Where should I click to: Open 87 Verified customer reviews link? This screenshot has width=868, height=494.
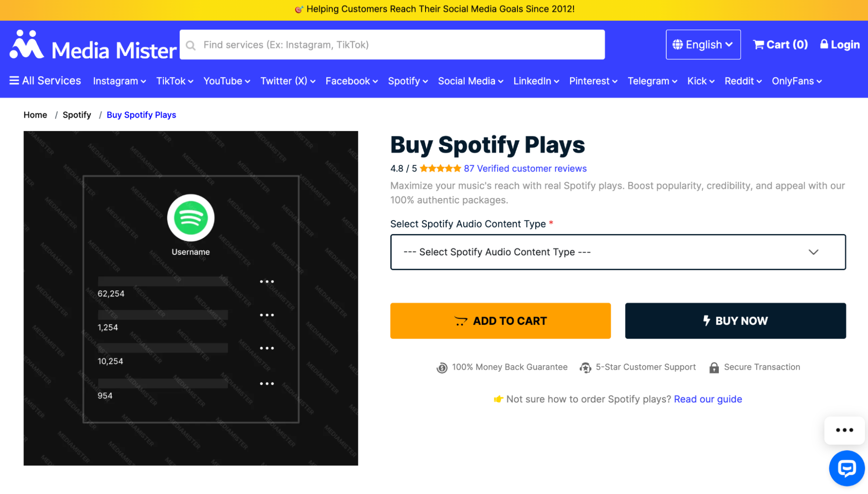525,169
